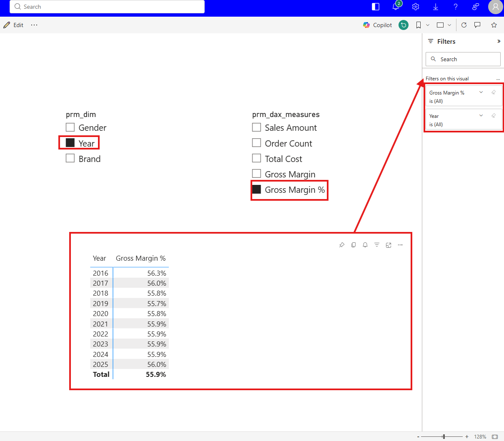Click the view rectangle icon
504x441 pixels.
pyautogui.click(x=440, y=25)
